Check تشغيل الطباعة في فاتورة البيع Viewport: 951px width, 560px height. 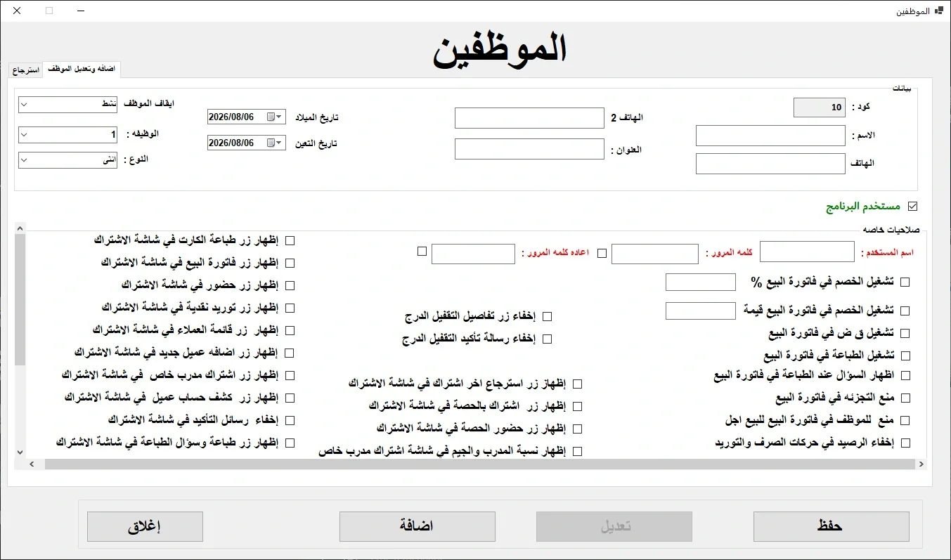coord(905,356)
